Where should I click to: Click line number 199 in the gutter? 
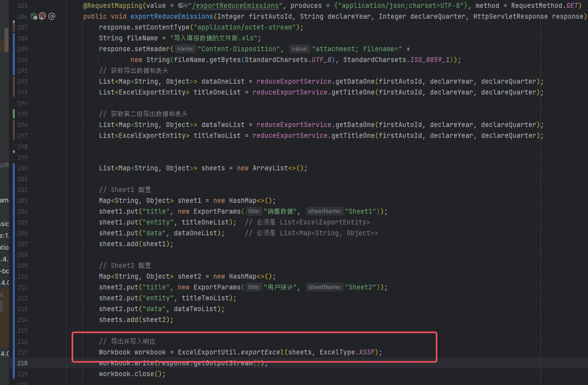[x=23, y=158]
